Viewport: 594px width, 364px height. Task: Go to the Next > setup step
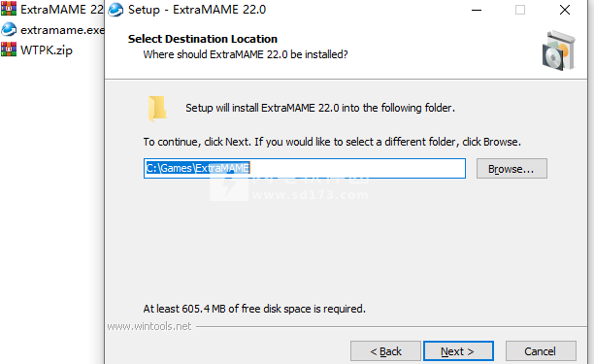458,351
